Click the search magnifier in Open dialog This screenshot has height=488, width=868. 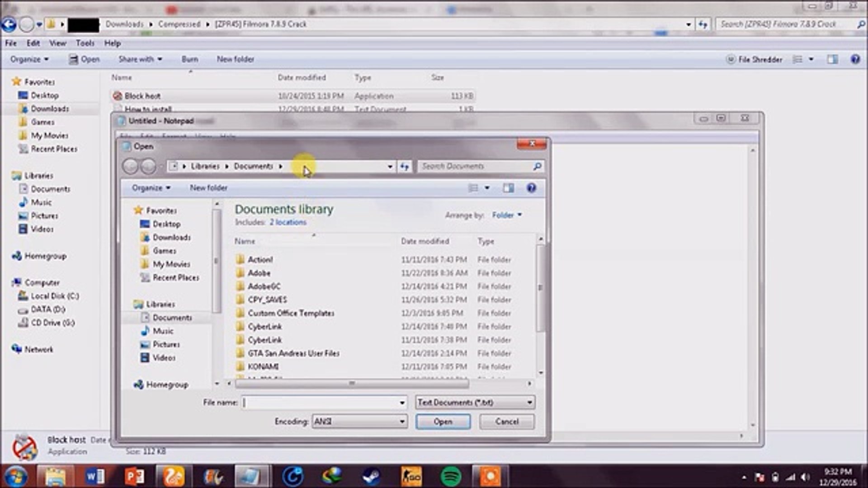tap(537, 166)
